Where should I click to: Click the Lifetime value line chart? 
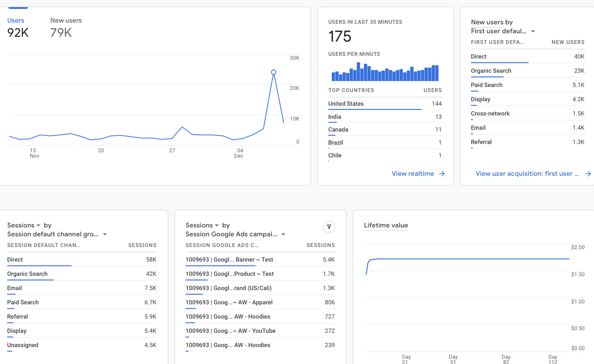[x=467, y=259]
